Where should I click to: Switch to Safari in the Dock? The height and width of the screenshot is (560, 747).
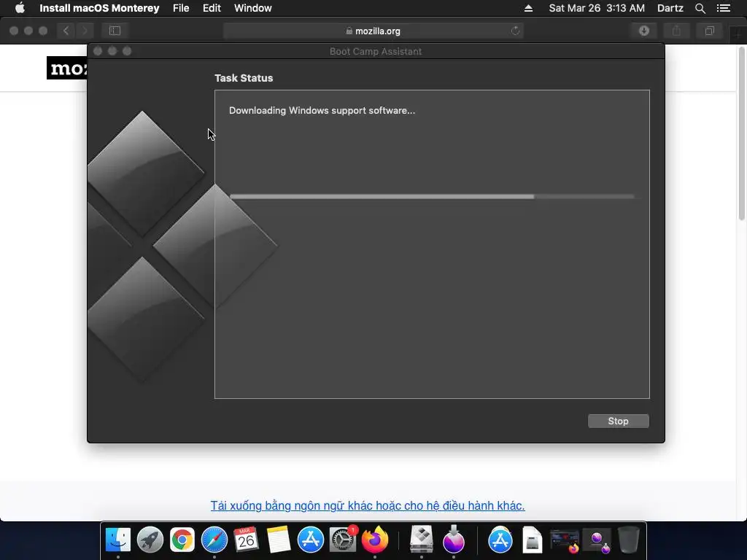pos(214,540)
